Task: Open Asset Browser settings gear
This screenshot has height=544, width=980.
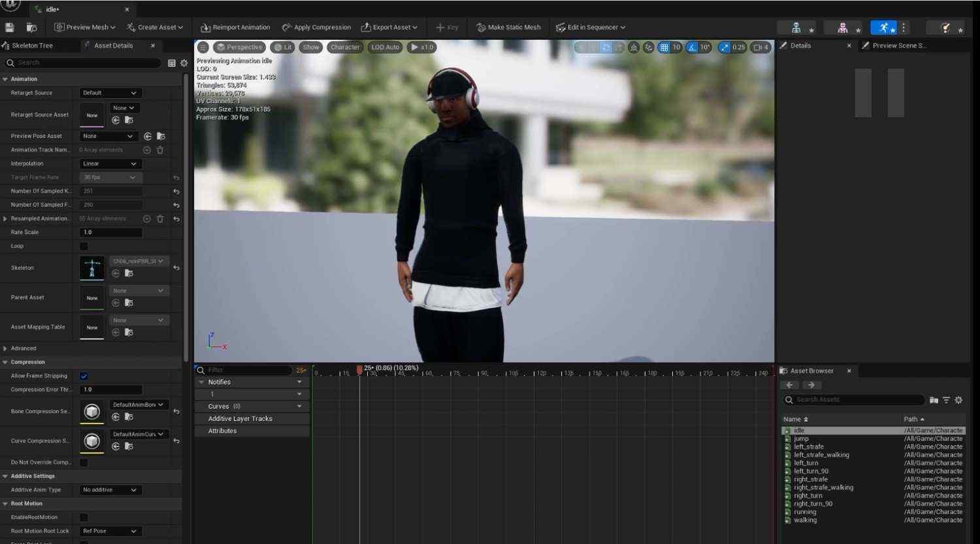Action: (958, 399)
